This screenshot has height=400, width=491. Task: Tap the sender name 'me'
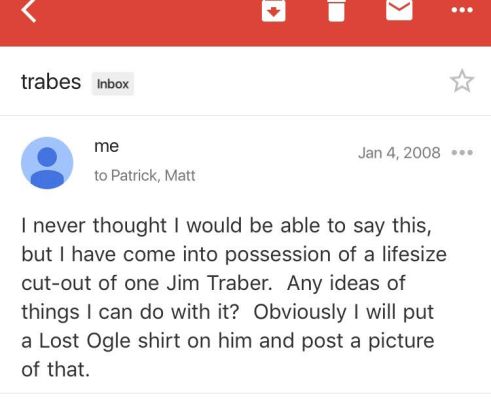click(x=106, y=146)
